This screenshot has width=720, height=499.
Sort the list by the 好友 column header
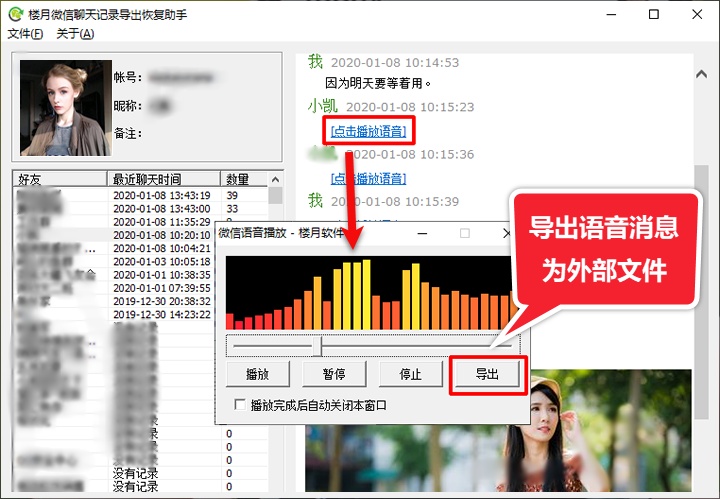click(60, 179)
